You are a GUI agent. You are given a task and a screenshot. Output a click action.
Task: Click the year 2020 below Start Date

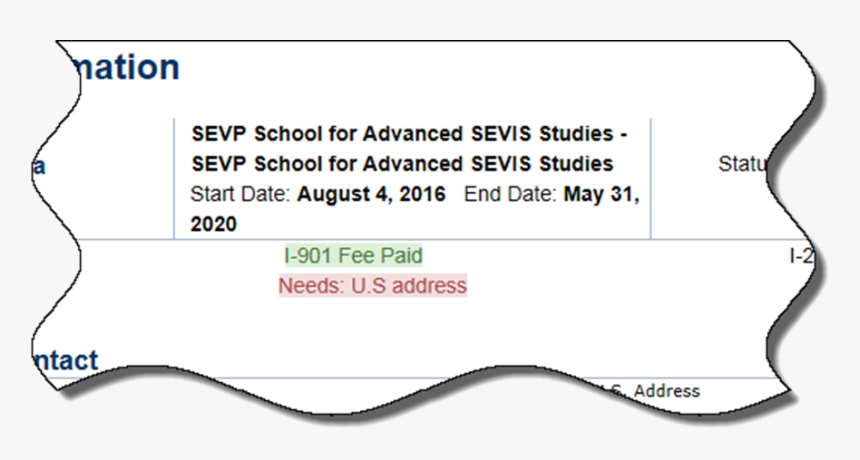tap(214, 225)
